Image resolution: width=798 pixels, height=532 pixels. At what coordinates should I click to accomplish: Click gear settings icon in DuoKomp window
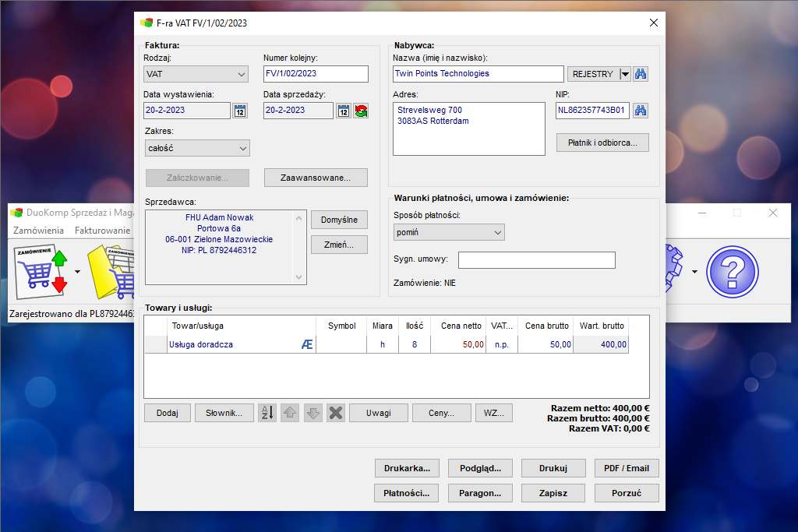(675, 270)
